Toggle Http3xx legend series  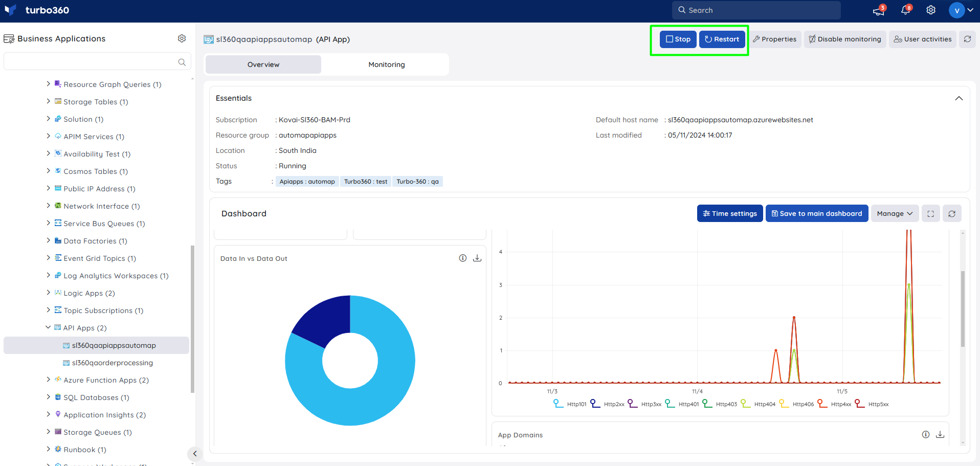[x=644, y=404]
